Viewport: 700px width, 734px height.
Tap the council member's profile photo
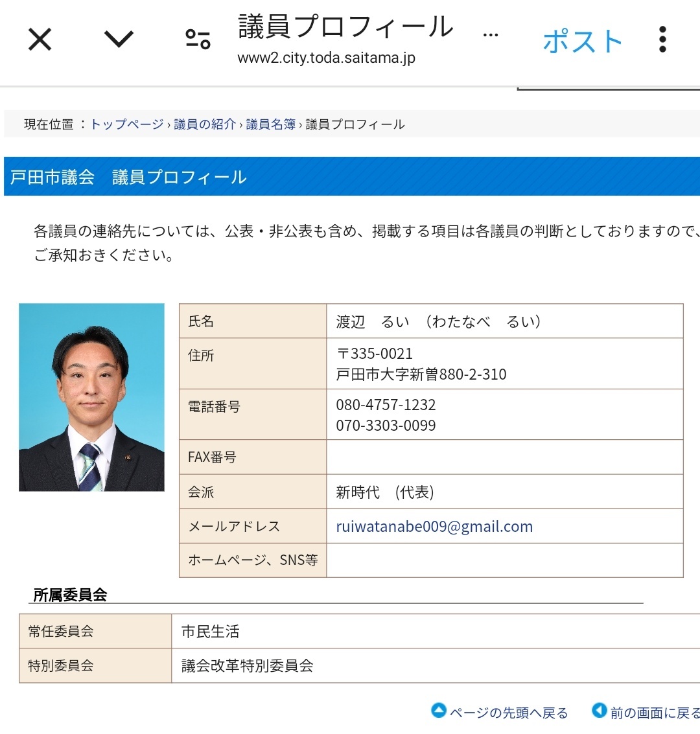(x=91, y=397)
